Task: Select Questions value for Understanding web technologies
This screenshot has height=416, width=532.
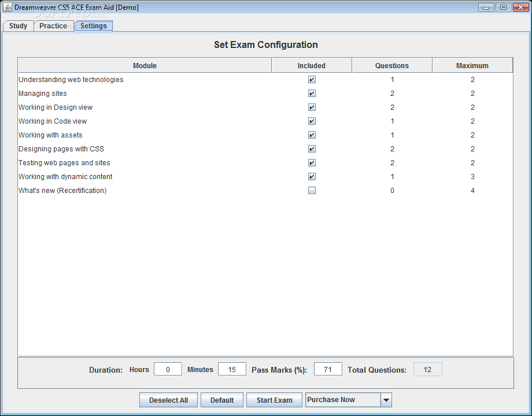Action: (x=392, y=80)
